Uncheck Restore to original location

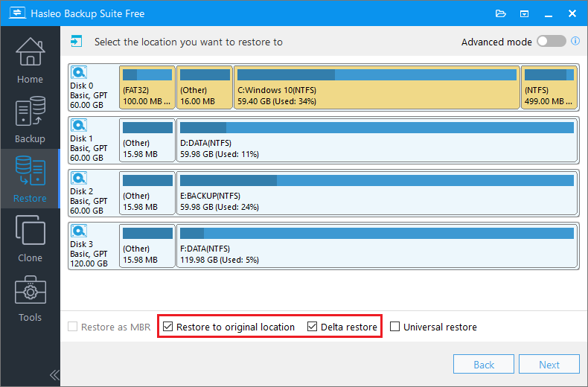168,327
